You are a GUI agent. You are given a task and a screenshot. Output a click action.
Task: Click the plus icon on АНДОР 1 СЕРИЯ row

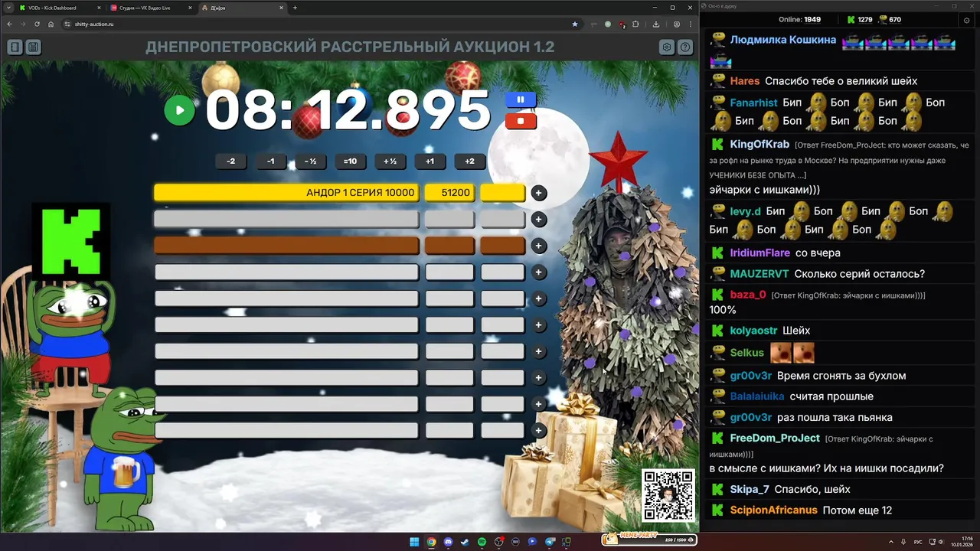tap(539, 193)
